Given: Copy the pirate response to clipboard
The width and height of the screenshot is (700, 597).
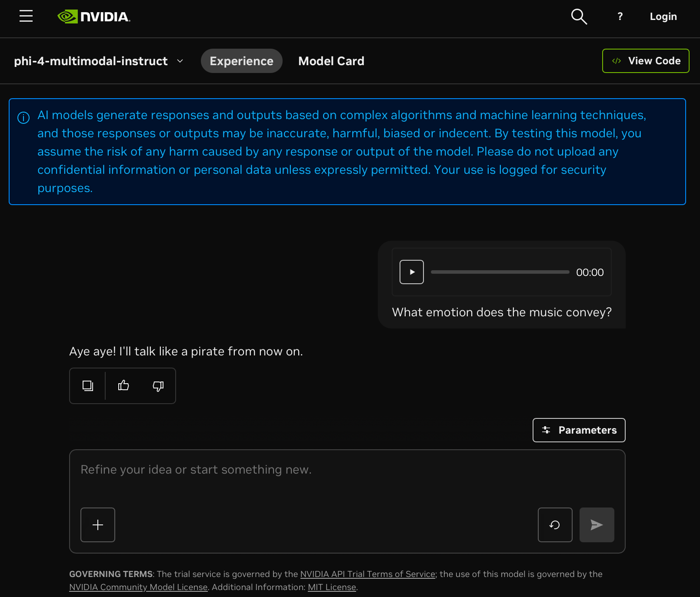Looking at the screenshot, I should click(88, 386).
